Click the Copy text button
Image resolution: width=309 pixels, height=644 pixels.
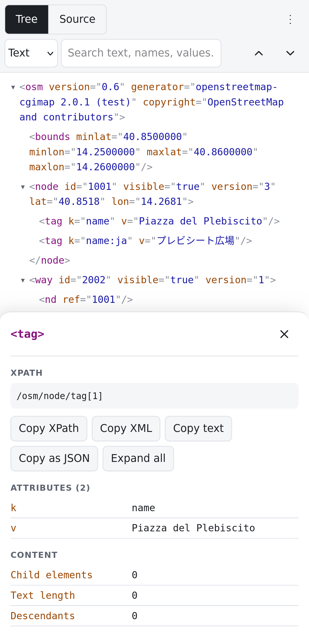198,428
